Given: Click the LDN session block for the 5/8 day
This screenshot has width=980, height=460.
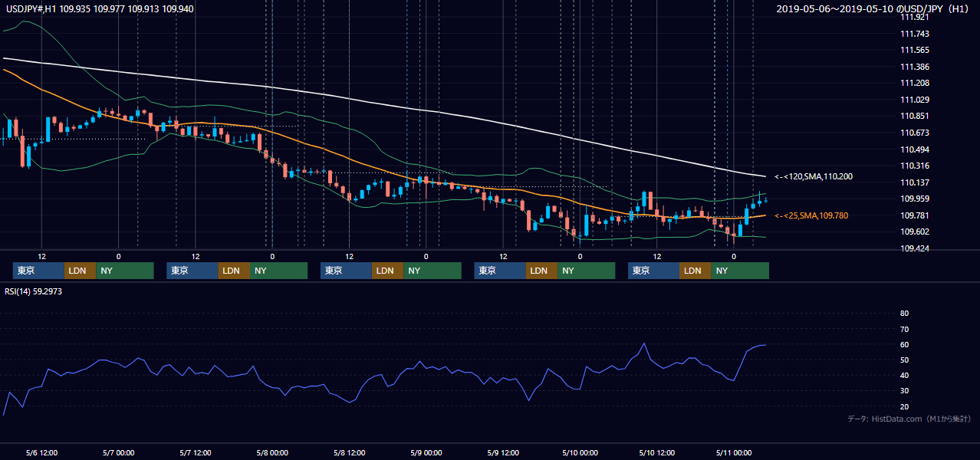Looking at the screenshot, I should [x=388, y=271].
